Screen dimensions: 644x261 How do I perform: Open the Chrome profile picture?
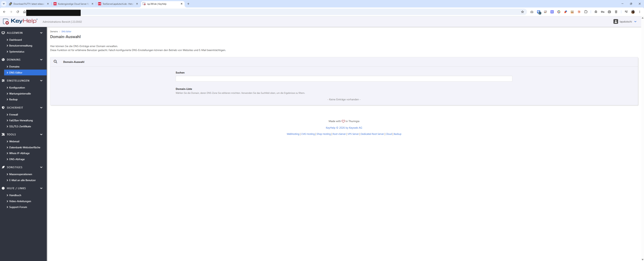point(633,12)
